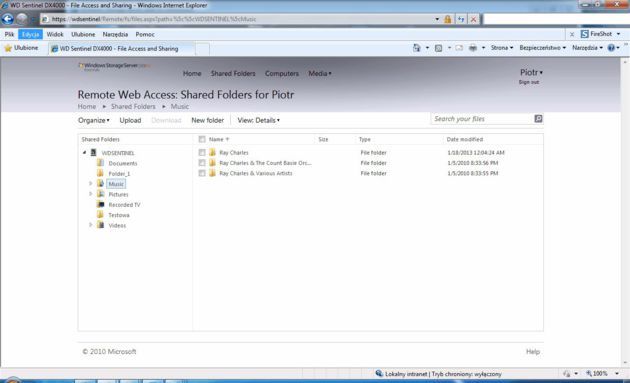Viewport: 630px width, 383px height.
Task: Click the WDSENTINEL server icon in tree
Action: [x=94, y=153]
